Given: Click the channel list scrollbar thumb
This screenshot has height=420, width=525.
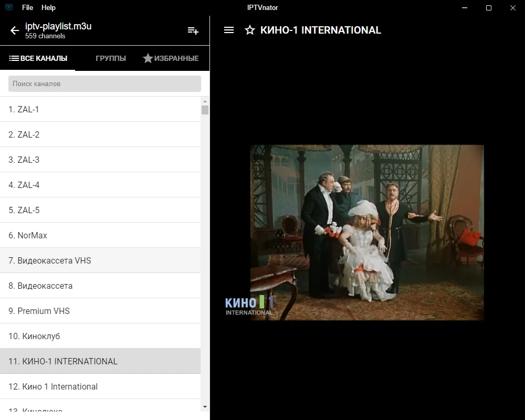Looking at the screenshot, I should pyautogui.click(x=205, y=110).
